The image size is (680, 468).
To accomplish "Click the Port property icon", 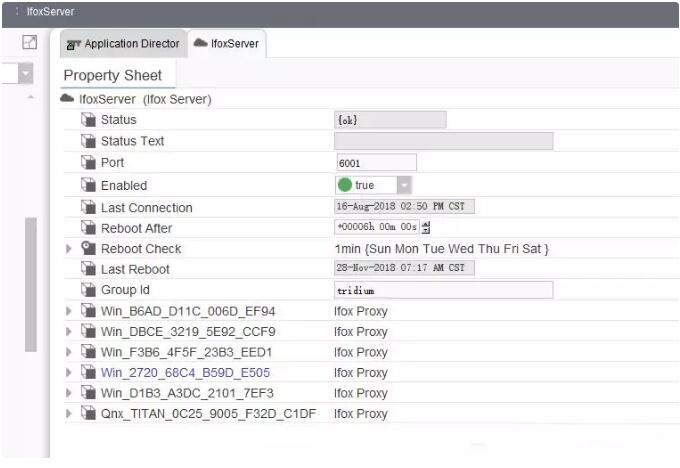I will tap(87, 163).
